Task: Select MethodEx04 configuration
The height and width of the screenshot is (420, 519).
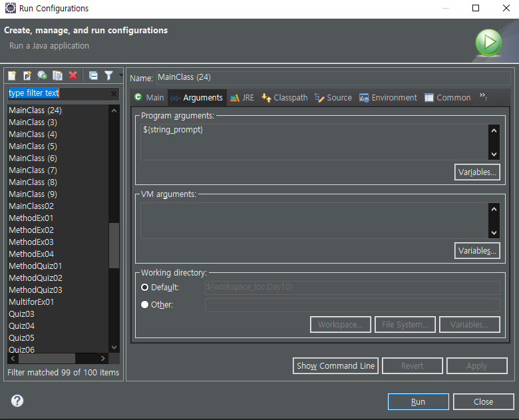Action: click(31, 254)
